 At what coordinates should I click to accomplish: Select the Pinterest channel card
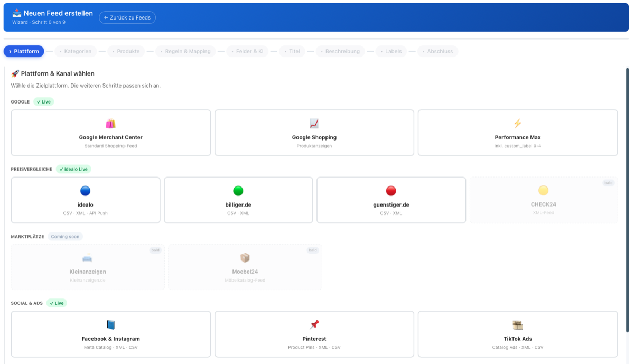pyautogui.click(x=314, y=334)
